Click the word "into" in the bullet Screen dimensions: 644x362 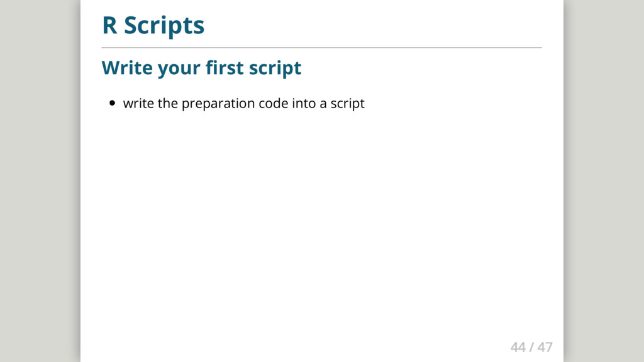tap(304, 104)
